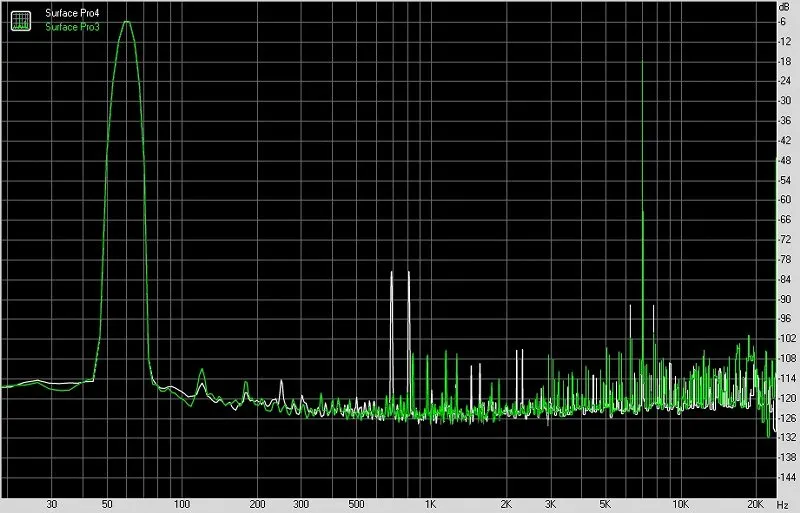Screen dimensions: 800x513
Task: Click the 100 label on the frequency axis
Action: tap(182, 504)
